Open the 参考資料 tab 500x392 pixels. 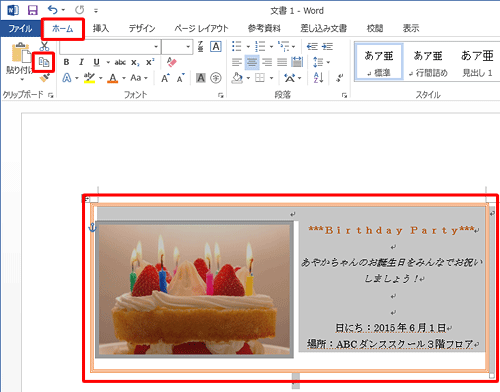click(x=264, y=28)
